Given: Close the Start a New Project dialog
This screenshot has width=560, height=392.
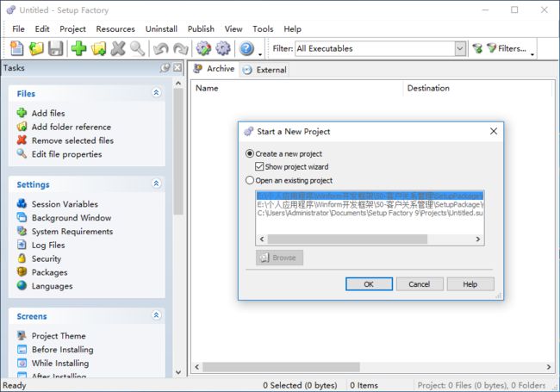Looking at the screenshot, I should tap(494, 131).
